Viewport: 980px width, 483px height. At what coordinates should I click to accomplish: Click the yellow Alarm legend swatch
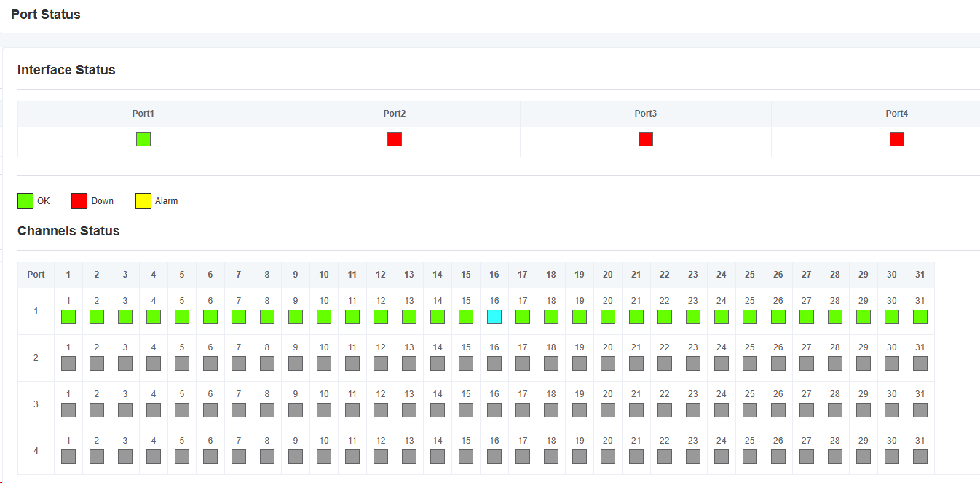pos(143,201)
